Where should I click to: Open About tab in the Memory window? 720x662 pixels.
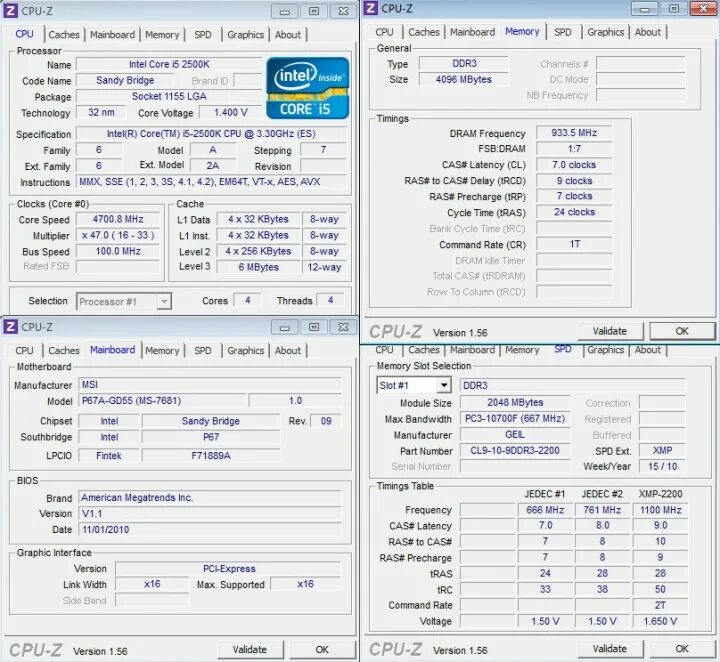coord(648,32)
